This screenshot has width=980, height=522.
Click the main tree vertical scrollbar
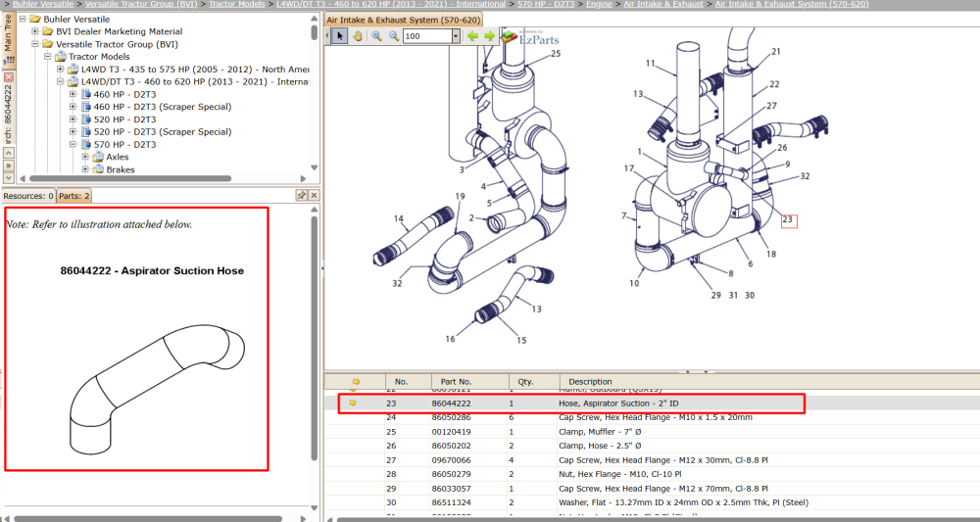coord(315,33)
